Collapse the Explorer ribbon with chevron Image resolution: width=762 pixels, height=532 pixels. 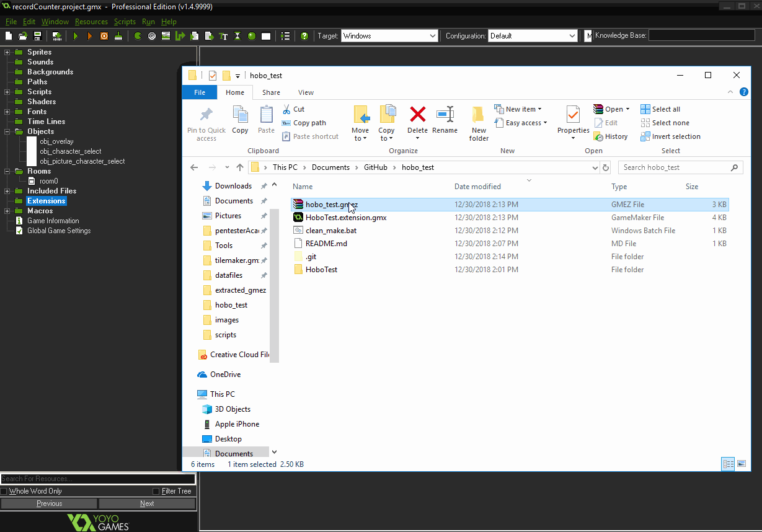point(730,92)
